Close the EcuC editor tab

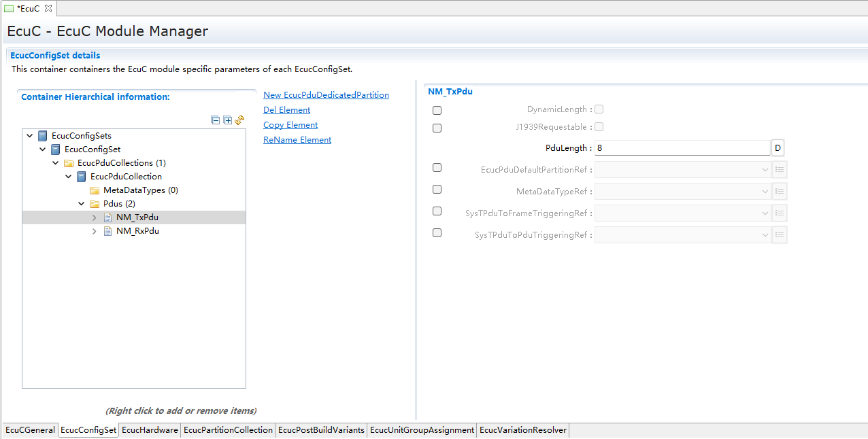tap(48, 8)
